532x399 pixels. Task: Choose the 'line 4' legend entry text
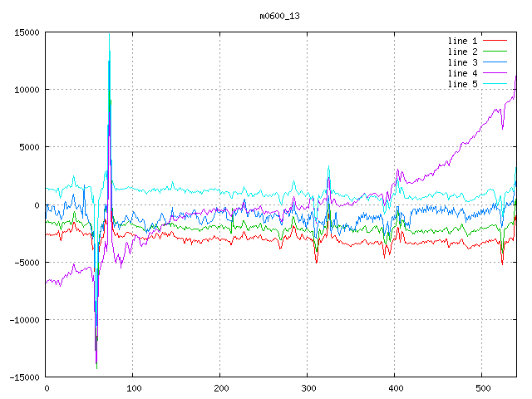[463, 73]
